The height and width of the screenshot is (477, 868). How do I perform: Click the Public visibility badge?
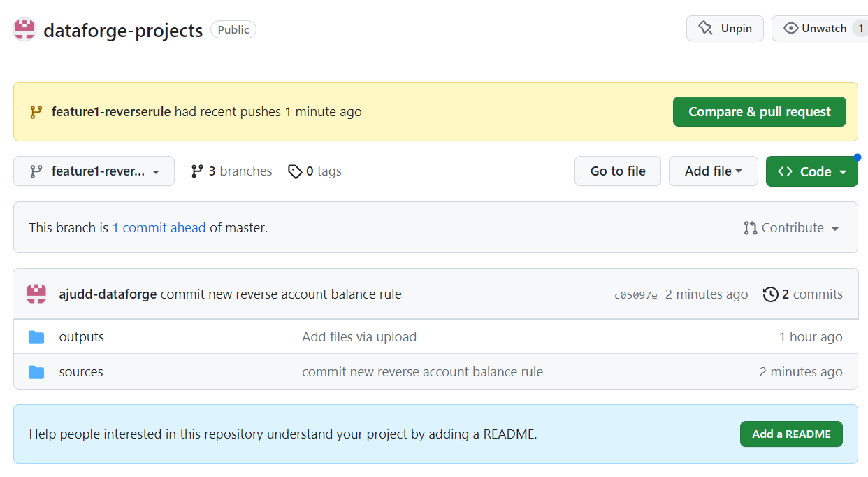(x=233, y=29)
